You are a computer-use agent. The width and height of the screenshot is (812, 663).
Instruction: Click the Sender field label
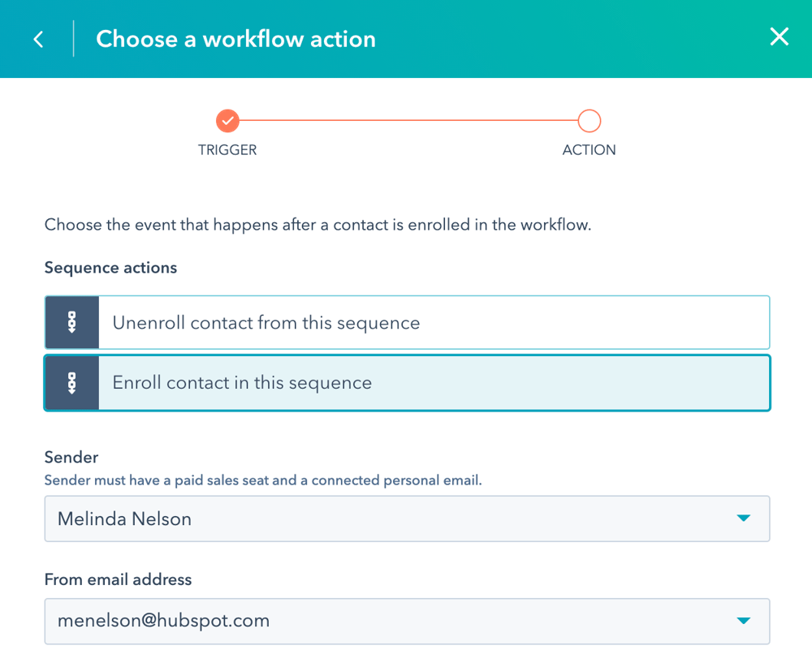71,457
